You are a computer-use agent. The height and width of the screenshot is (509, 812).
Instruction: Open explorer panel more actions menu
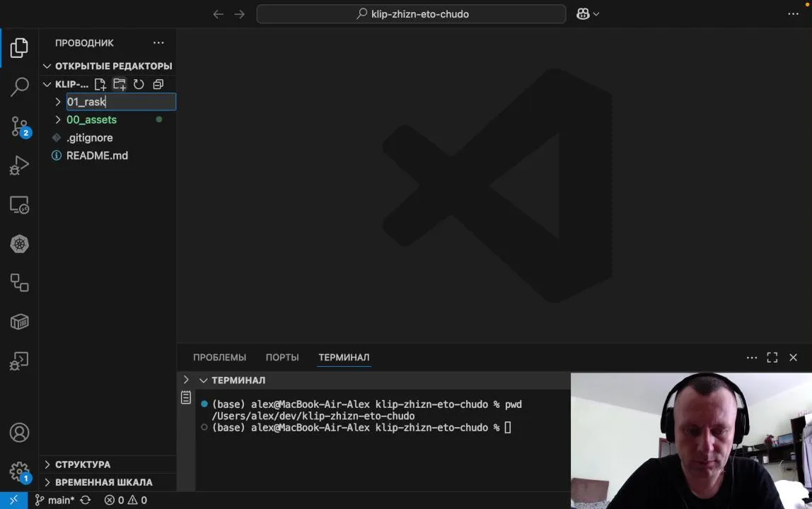tap(158, 43)
